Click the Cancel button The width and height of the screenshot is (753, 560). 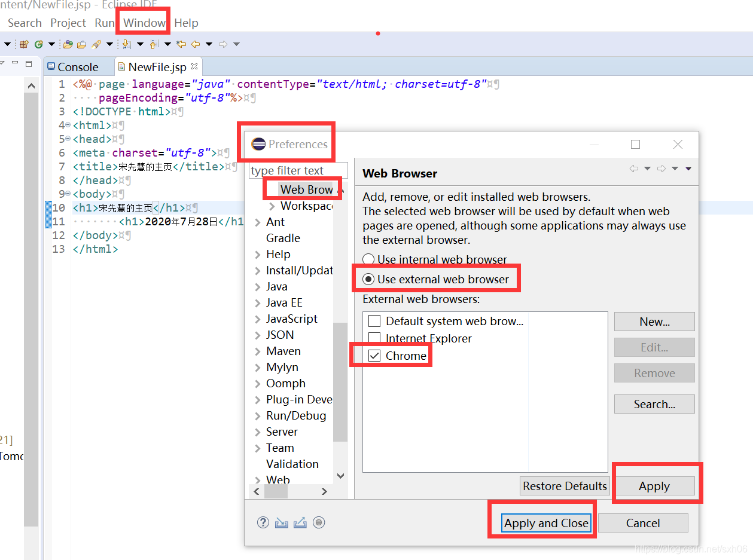coord(643,523)
